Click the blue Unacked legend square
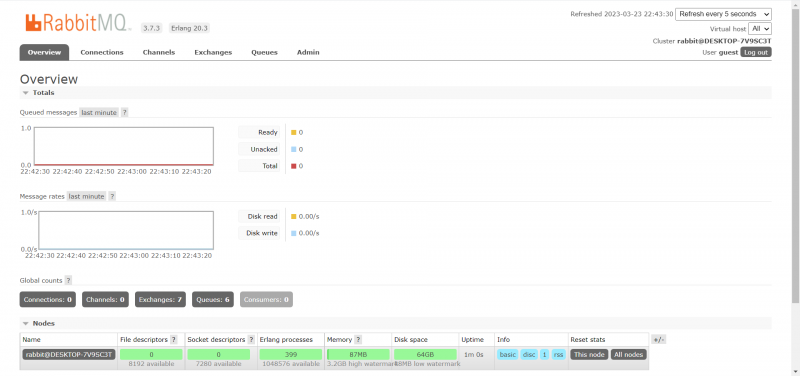 pos(293,149)
